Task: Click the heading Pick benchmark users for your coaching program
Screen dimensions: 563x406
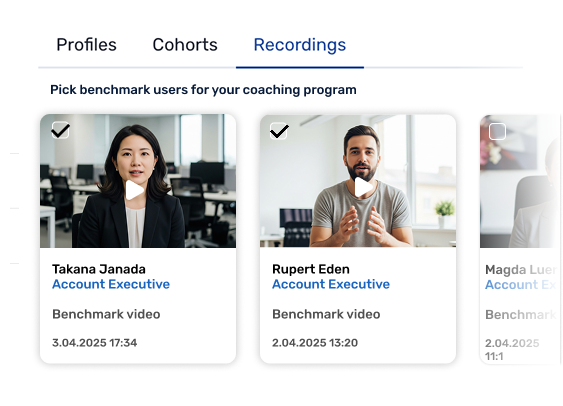Action: [x=203, y=90]
